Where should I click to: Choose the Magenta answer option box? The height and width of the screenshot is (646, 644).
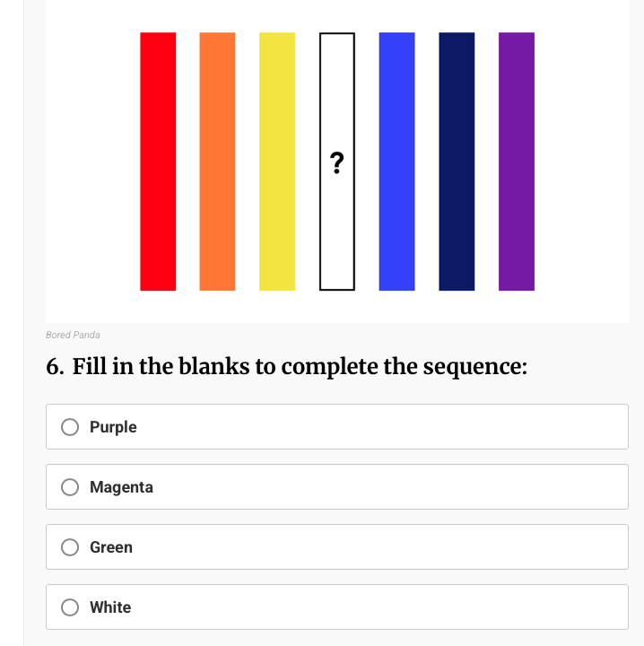click(337, 486)
